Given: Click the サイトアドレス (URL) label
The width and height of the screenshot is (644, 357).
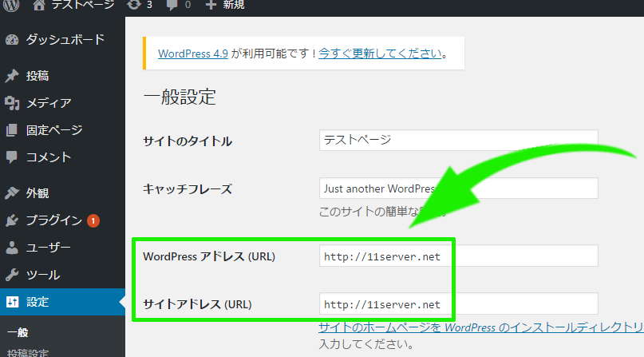Looking at the screenshot, I should point(198,304).
